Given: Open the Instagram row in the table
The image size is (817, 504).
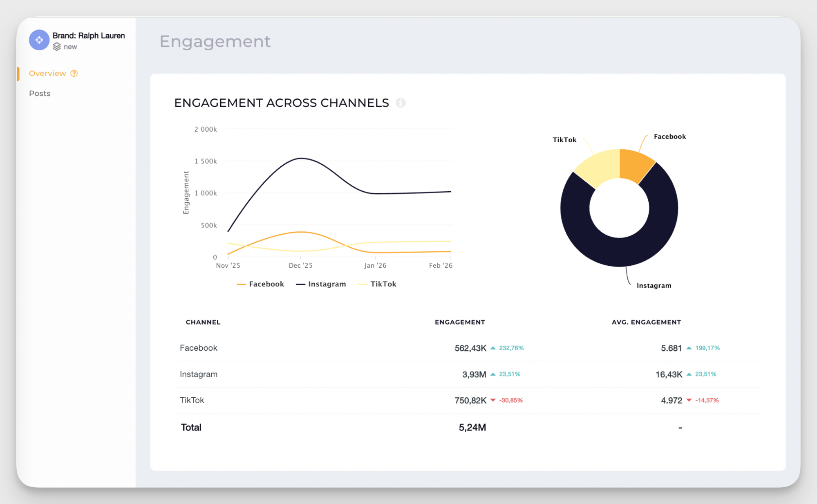Looking at the screenshot, I should click(x=198, y=374).
